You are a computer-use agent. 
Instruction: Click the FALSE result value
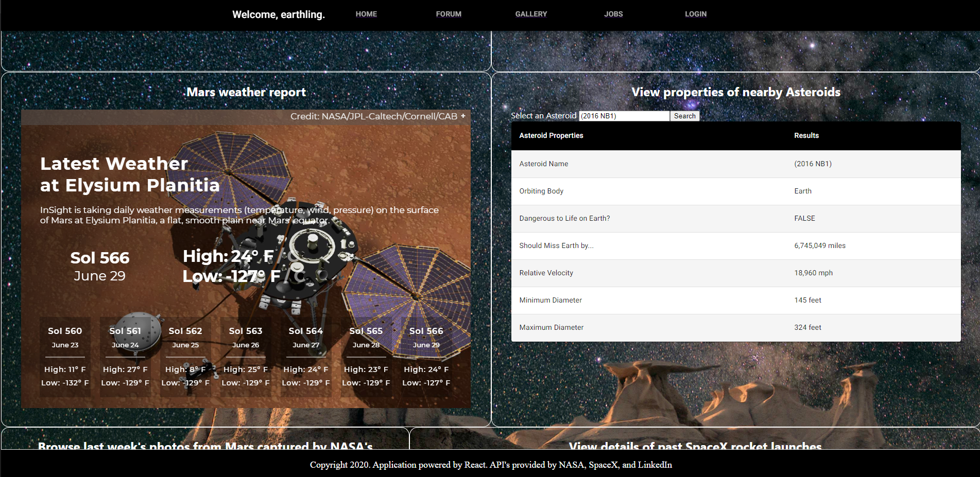[x=804, y=218]
